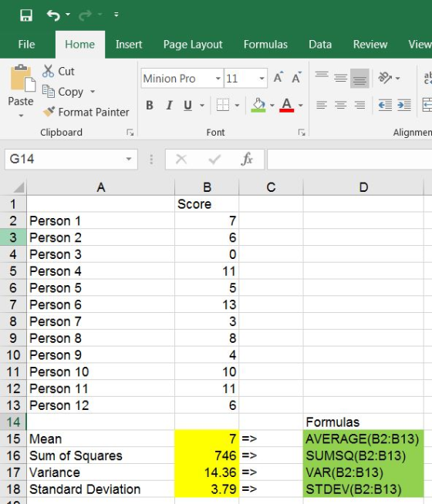Open the undo history dropdown arrow
This screenshot has width=432, height=504.
point(68,15)
